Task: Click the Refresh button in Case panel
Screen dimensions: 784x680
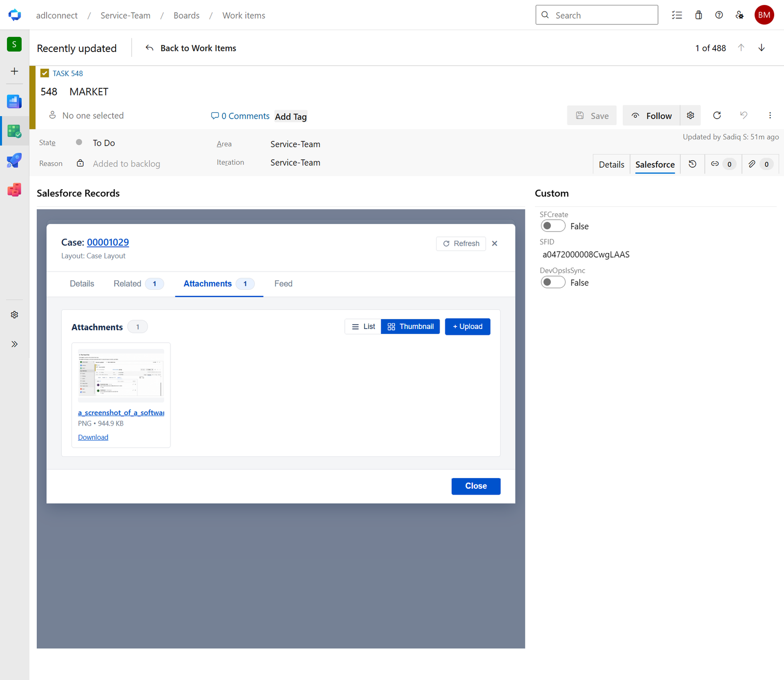Action: 461,244
